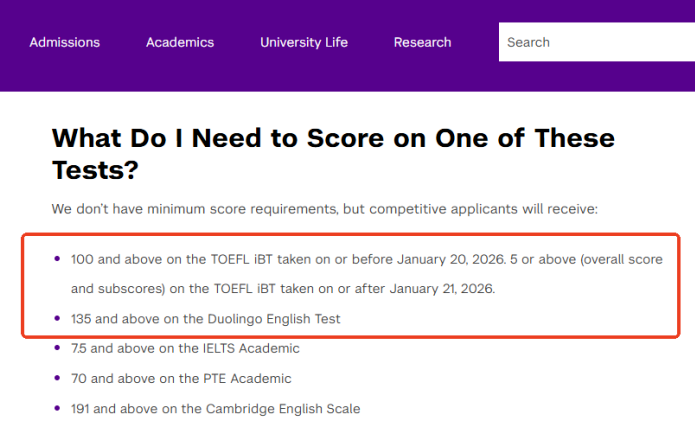Image resolution: width=695 pixels, height=440 pixels.
Task: Open the Academics menu item
Action: coord(180,42)
